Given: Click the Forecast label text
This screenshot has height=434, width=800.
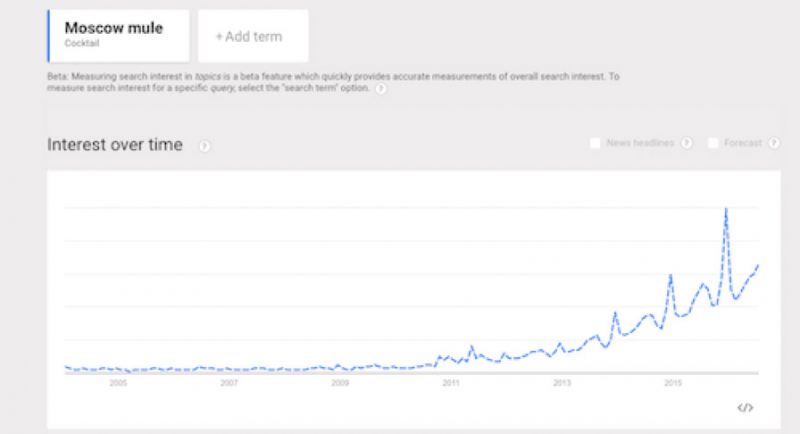Looking at the screenshot, I should 743,144.
